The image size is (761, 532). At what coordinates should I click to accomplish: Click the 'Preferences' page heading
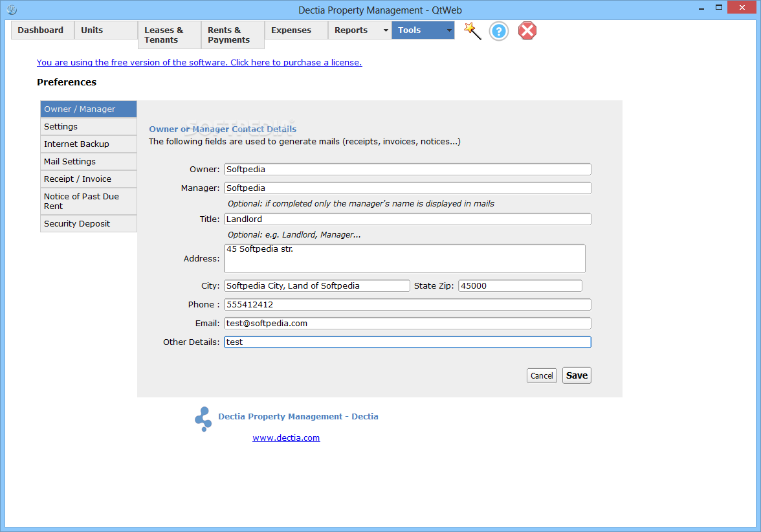(x=67, y=82)
